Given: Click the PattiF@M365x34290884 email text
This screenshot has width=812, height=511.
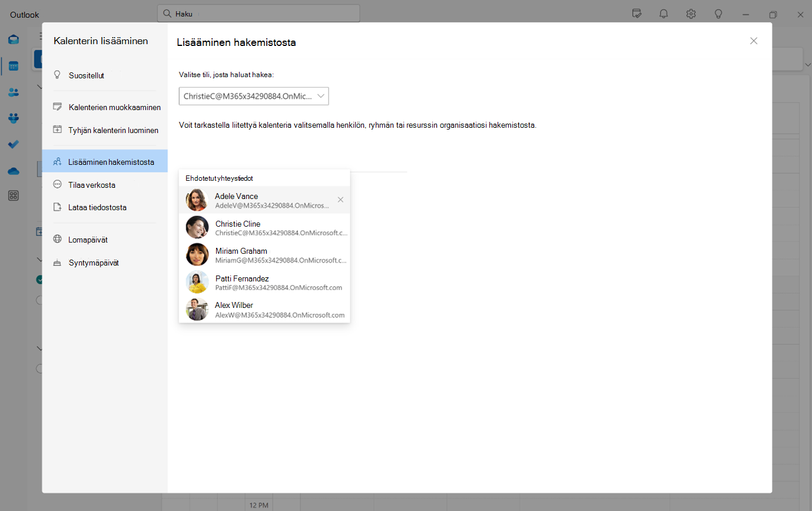Looking at the screenshot, I should point(279,288).
